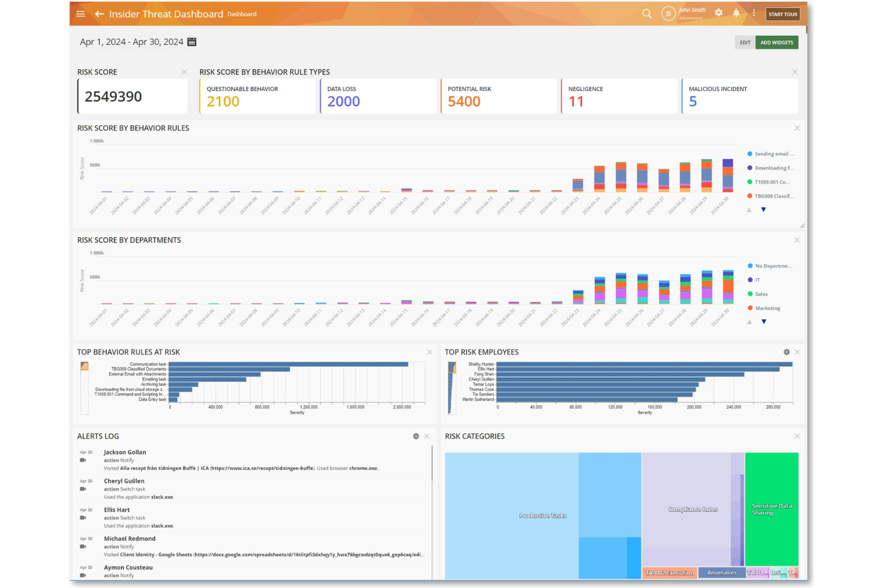Click the back arrow next to Insider Threat Dashboard
This screenshot has width=882, height=588.
click(99, 14)
